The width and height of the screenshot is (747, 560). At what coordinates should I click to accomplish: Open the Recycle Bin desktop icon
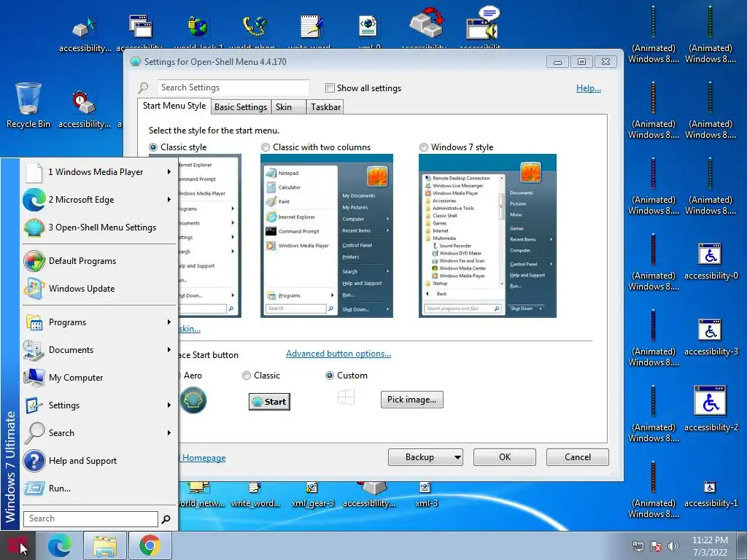click(x=28, y=106)
